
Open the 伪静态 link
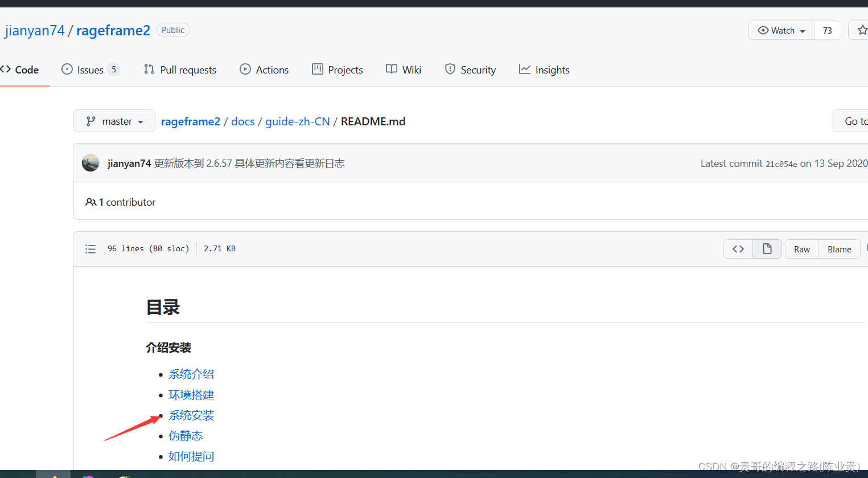pos(186,436)
